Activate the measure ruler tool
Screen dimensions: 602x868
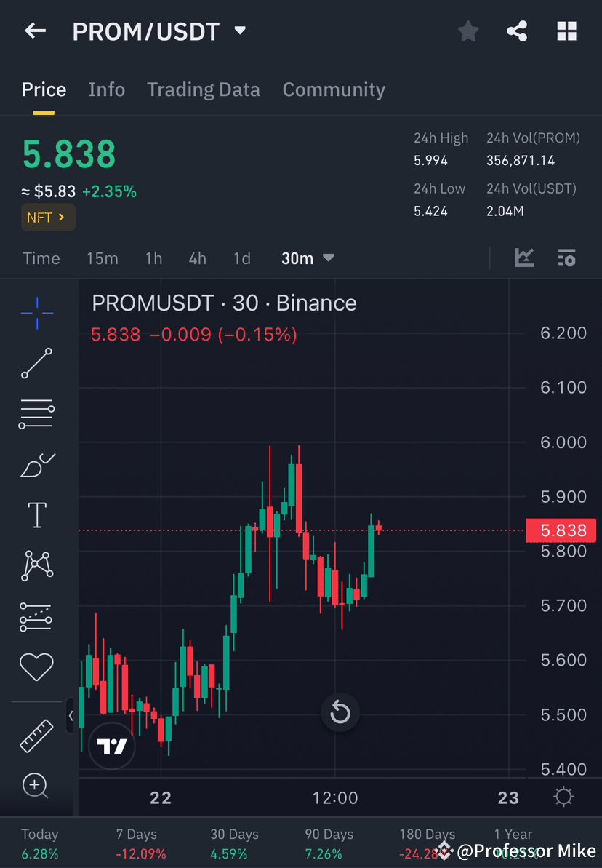click(36, 735)
